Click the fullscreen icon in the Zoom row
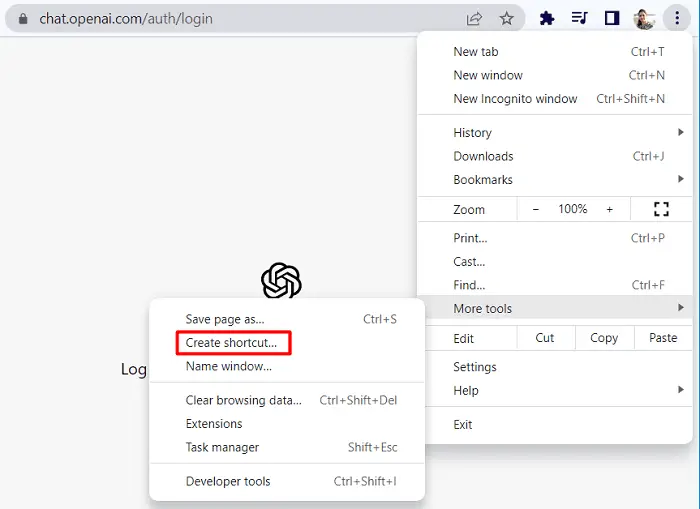This screenshot has height=509, width=700. tap(661, 209)
